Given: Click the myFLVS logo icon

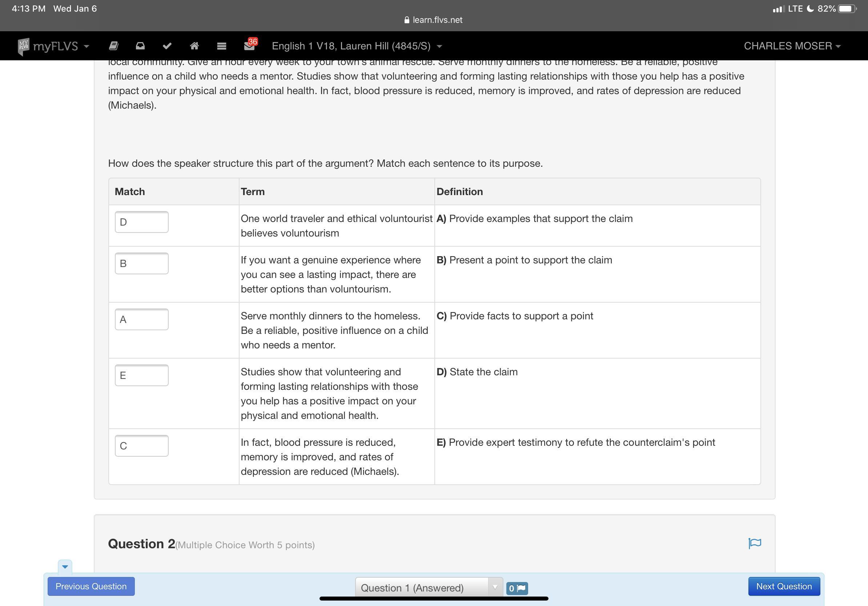Looking at the screenshot, I should coord(23,46).
